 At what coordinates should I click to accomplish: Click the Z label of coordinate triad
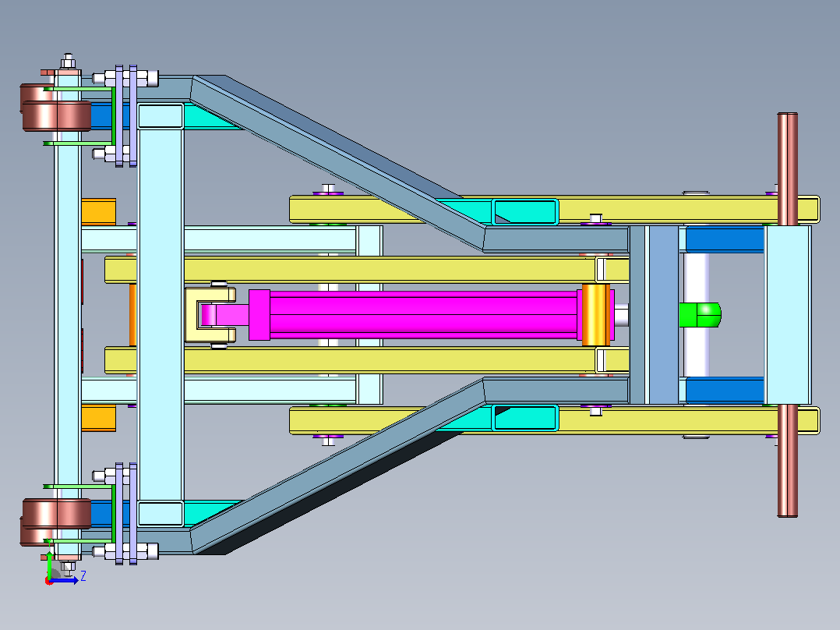83,576
